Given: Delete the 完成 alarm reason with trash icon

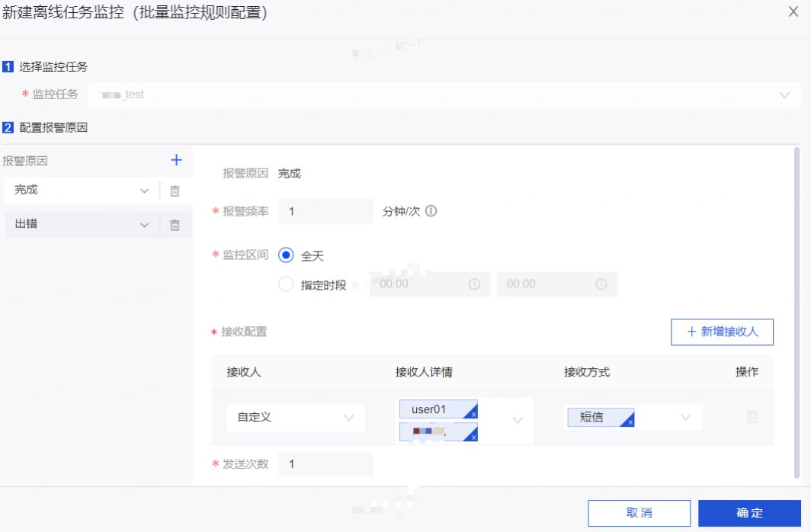Looking at the screenshot, I should pyautogui.click(x=175, y=191).
